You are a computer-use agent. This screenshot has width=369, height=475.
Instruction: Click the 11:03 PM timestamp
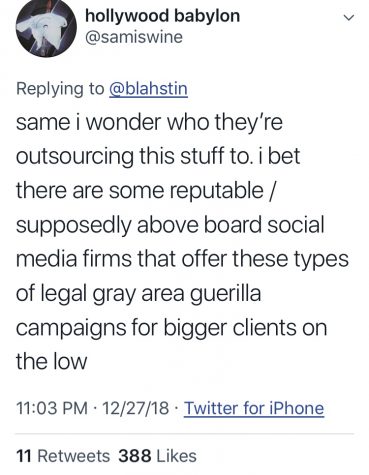click(x=52, y=408)
